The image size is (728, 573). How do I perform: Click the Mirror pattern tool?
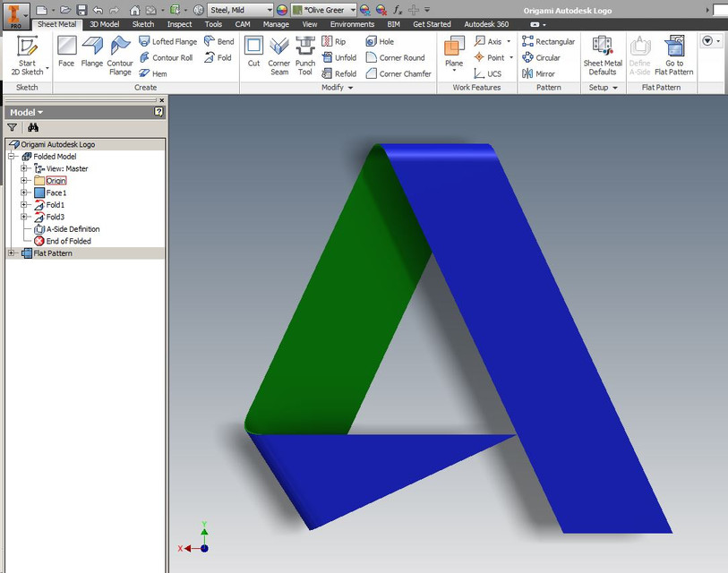pos(546,73)
